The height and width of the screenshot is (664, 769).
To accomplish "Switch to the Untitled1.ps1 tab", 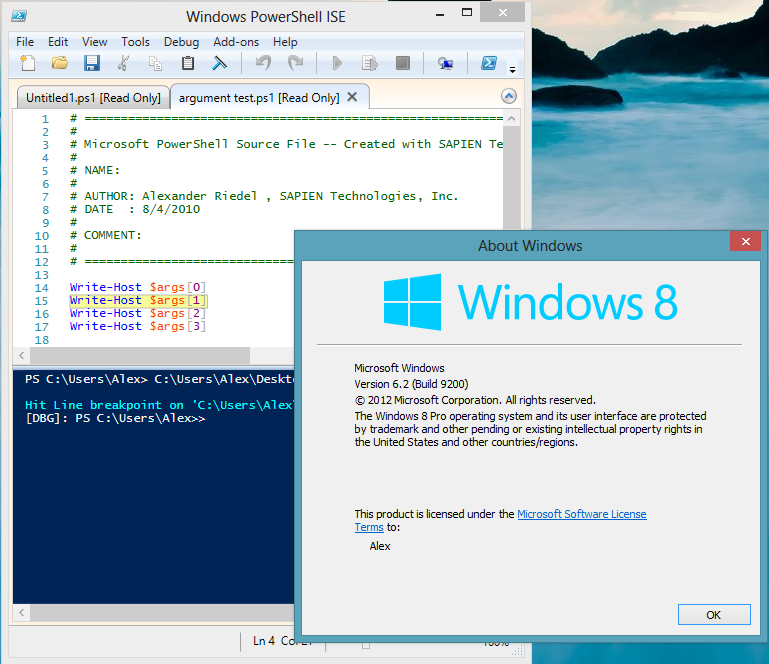I will coord(93,98).
